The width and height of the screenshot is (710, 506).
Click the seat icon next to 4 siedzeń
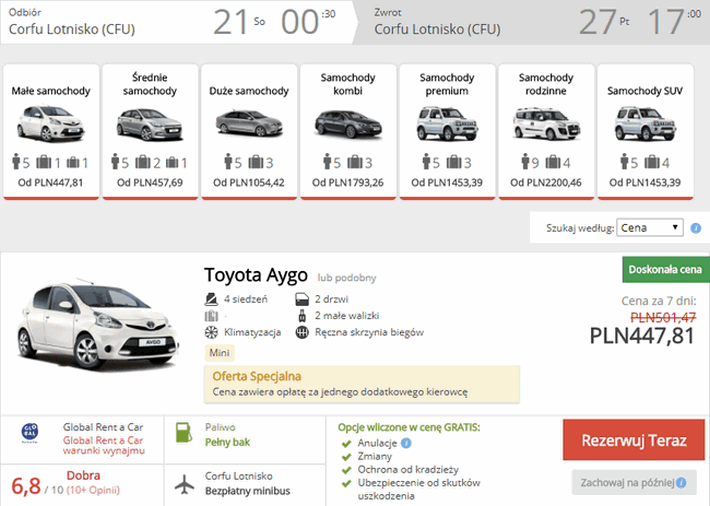point(211,299)
